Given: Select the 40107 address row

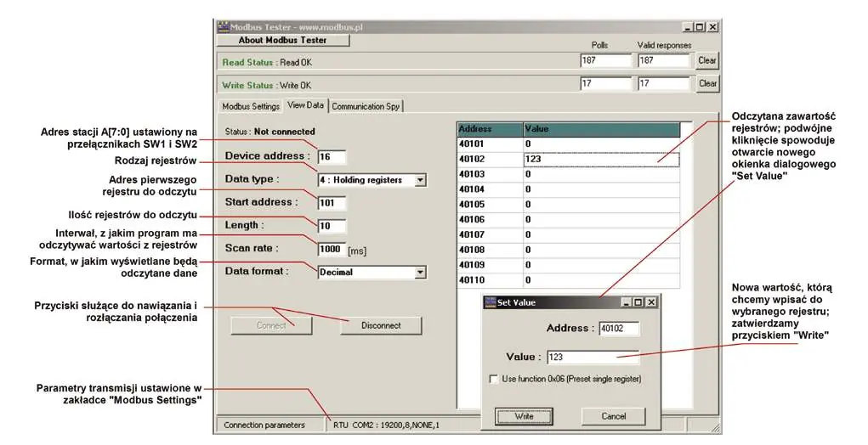Looking at the screenshot, I should (490, 234).
